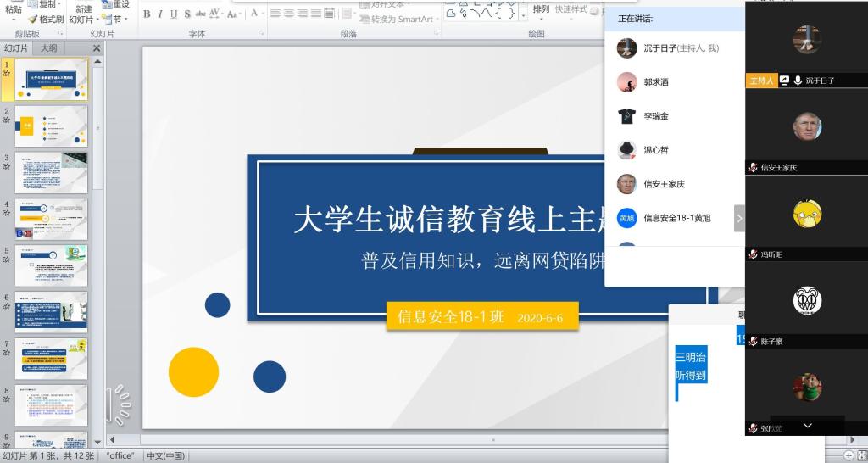The width and height of the screenshot is (868, 463).
Task: Switch to the Outline (大纲) tab
Action: point(49,48)
